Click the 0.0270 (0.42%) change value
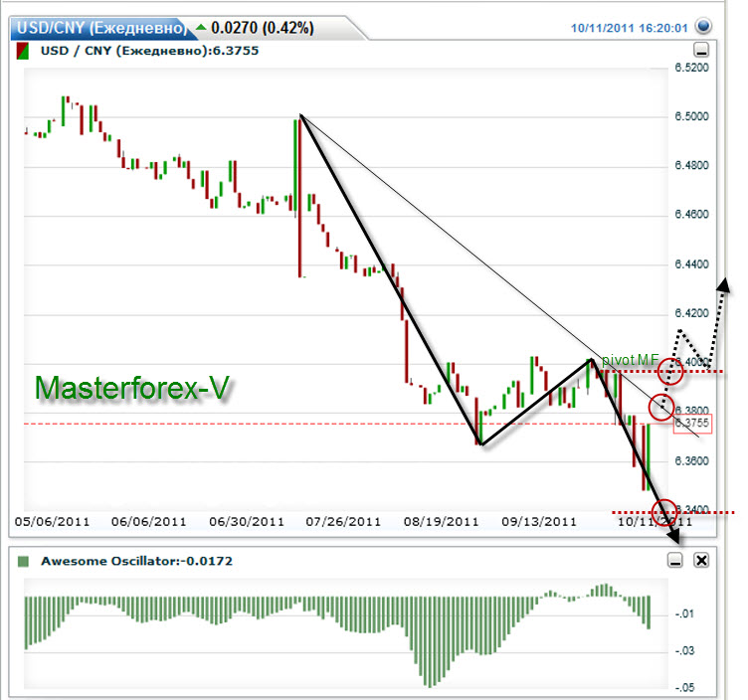The height and width of the screenshot is (700, 748). [263, 28]
